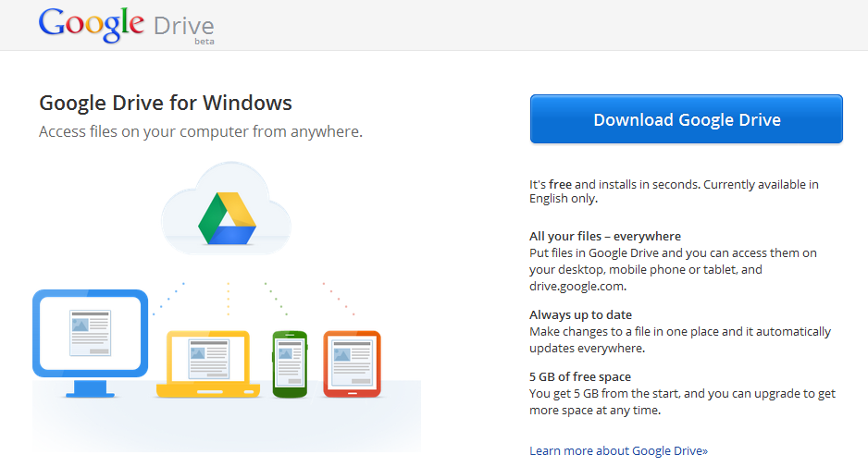Click 'Access files on your computer from anywhere.'

(x=201, y=131)
